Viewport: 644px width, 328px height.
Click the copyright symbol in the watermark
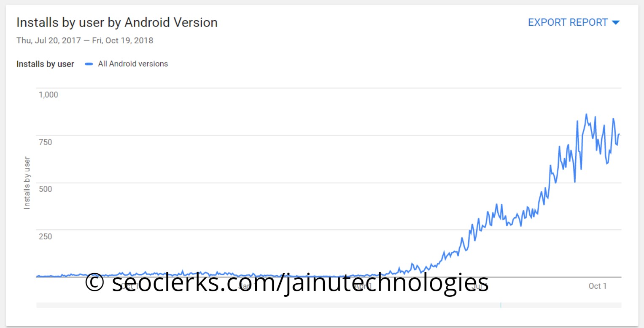[94, 282]
